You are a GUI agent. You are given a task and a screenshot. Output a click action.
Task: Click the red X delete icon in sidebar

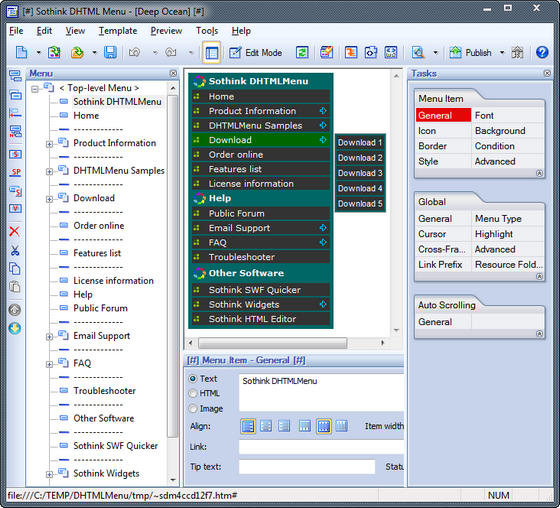15,231
